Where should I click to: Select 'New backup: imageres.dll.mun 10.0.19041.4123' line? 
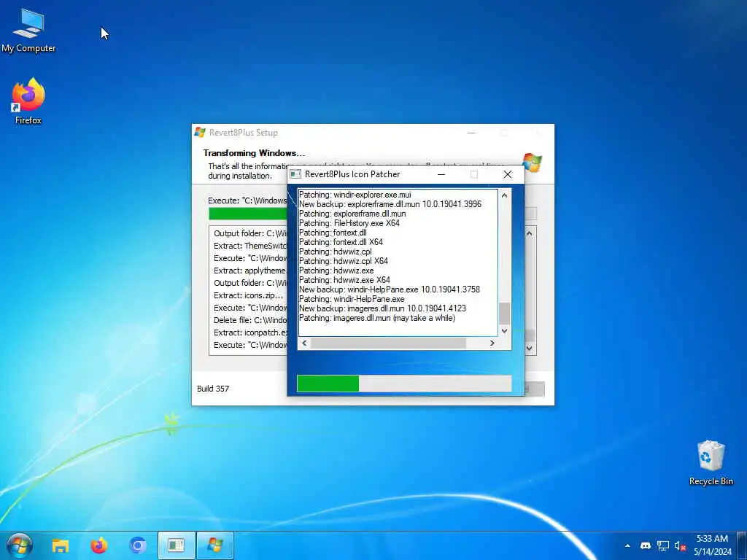point(382,308)
